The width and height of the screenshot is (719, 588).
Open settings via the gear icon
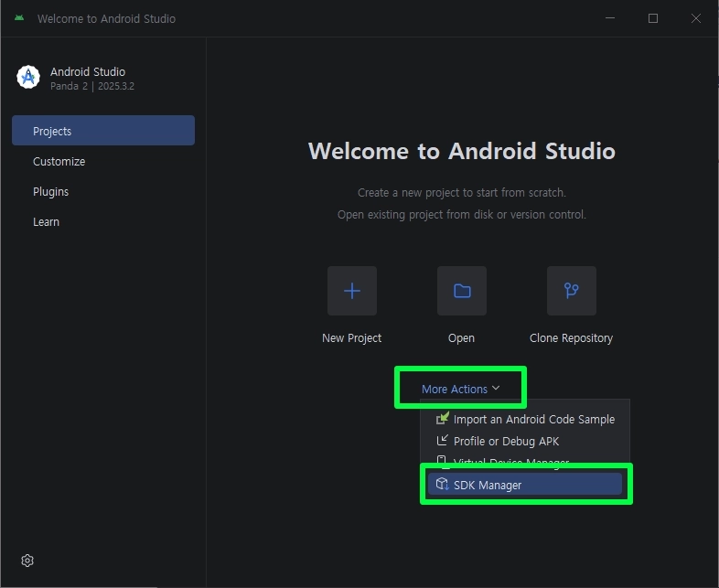[27, 561]
